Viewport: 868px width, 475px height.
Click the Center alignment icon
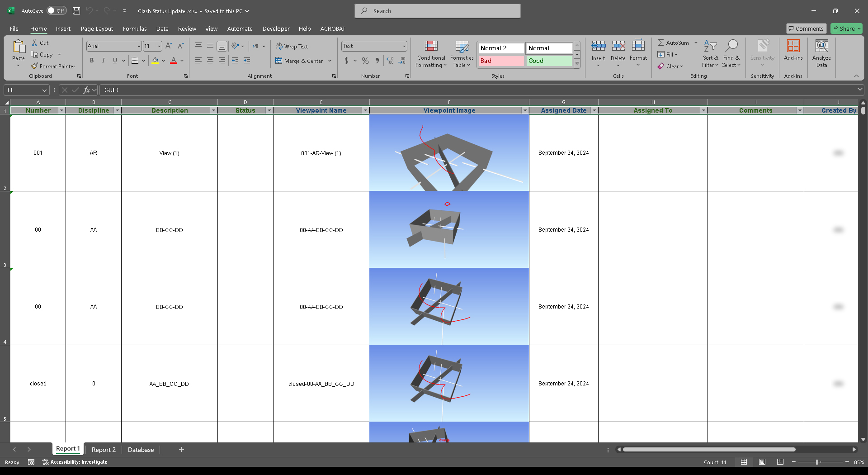[x=210, y=61]
